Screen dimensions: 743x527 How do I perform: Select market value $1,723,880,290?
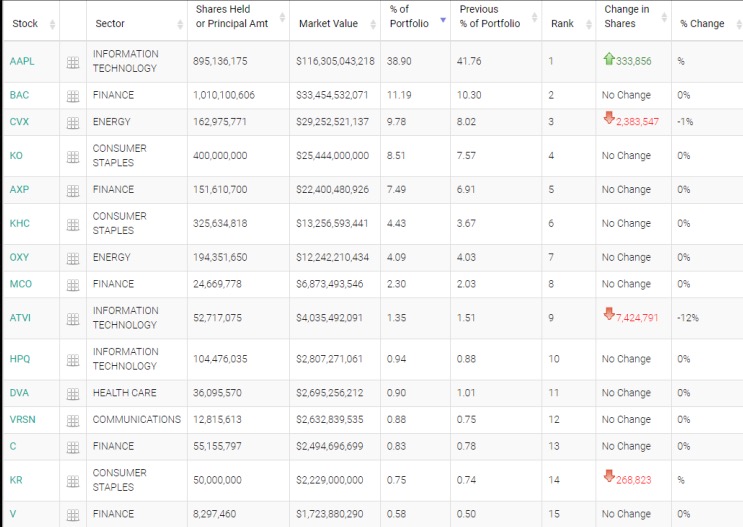(x=330, y=514)
